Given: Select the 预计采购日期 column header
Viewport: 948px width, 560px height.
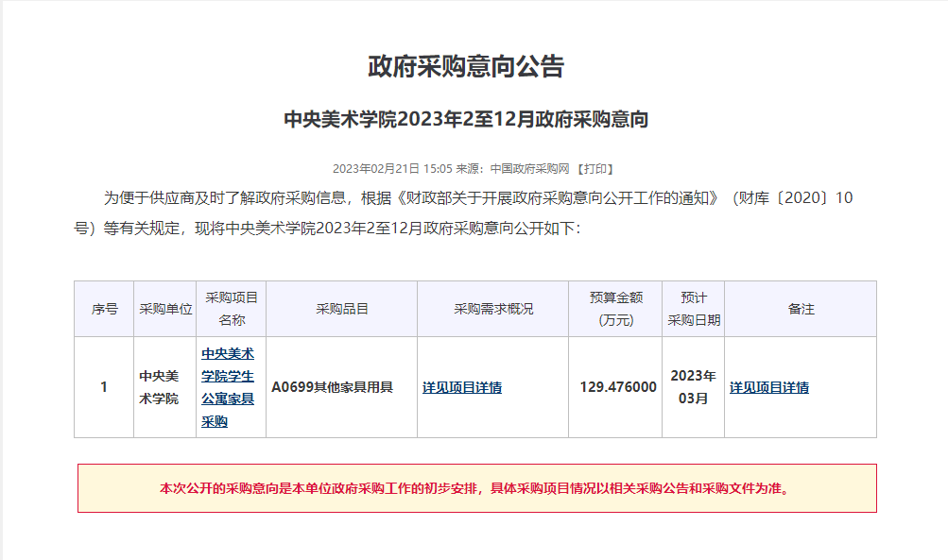Looking at the screenshot, I should [694, 309].
